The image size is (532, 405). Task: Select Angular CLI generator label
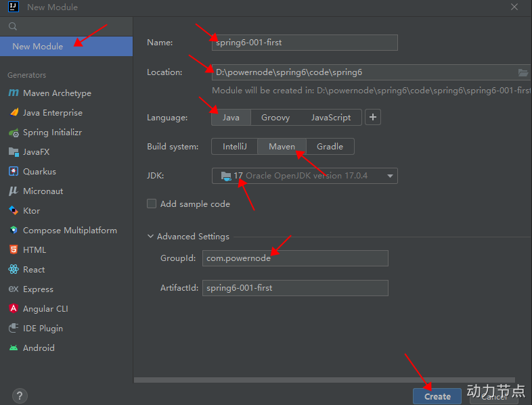point(45,309)
